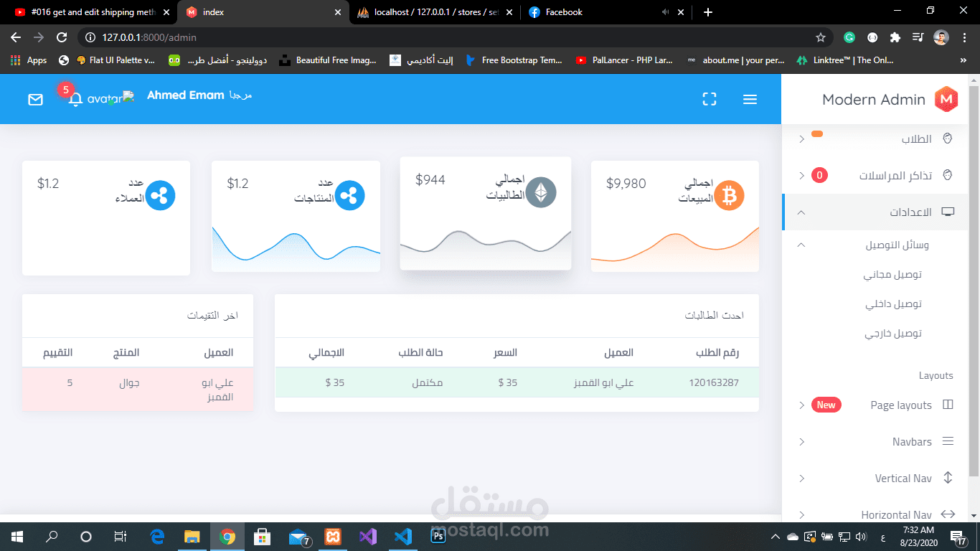
Task: Open Photoshop from the taskbar
Action: point(438,536)
